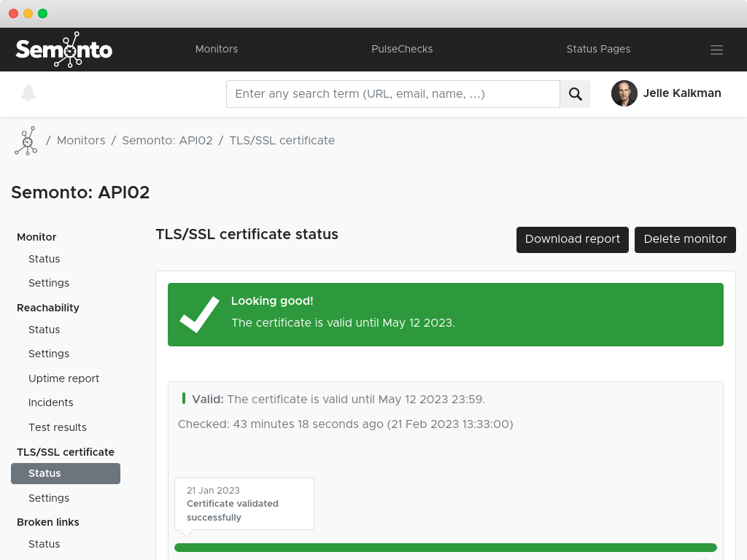
Task: Click the Semonto: API02 breadcrumb link
Action: [167, 140]
